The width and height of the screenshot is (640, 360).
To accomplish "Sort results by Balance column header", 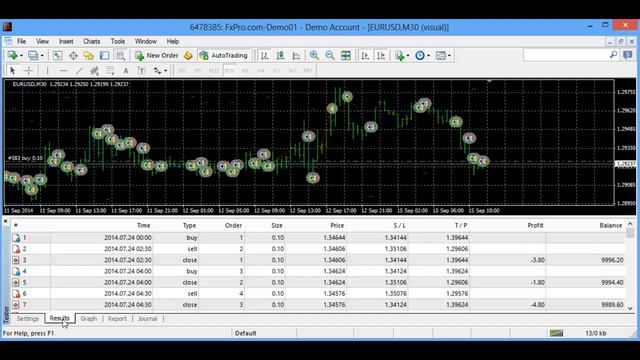I will 610,225.
